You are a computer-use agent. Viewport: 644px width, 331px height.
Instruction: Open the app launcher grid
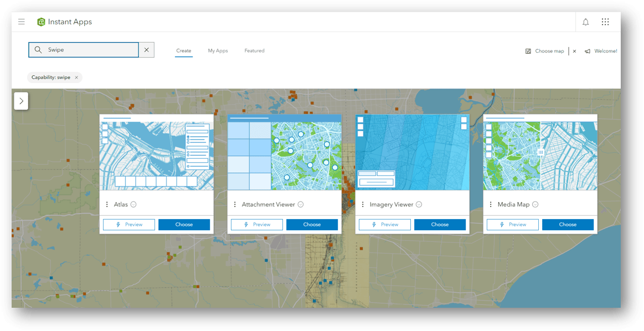point(605,22)
